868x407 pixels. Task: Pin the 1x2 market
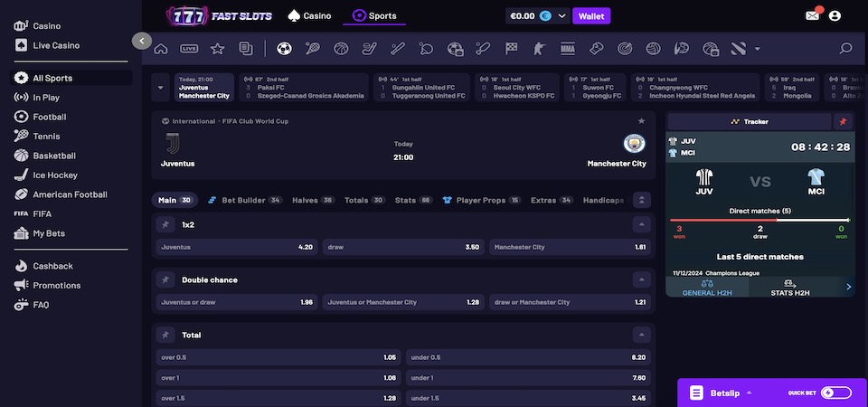(x=165, y=225)
